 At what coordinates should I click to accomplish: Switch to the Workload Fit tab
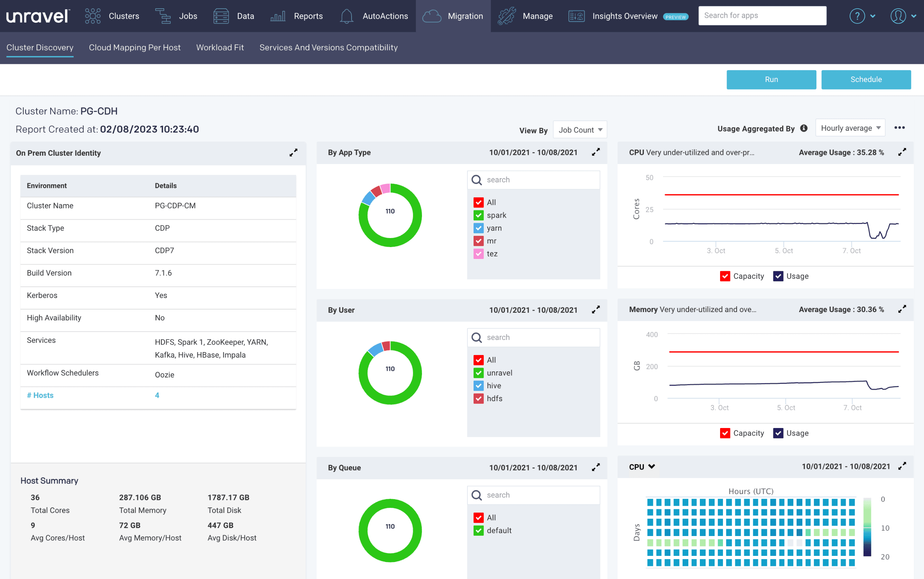219,47
